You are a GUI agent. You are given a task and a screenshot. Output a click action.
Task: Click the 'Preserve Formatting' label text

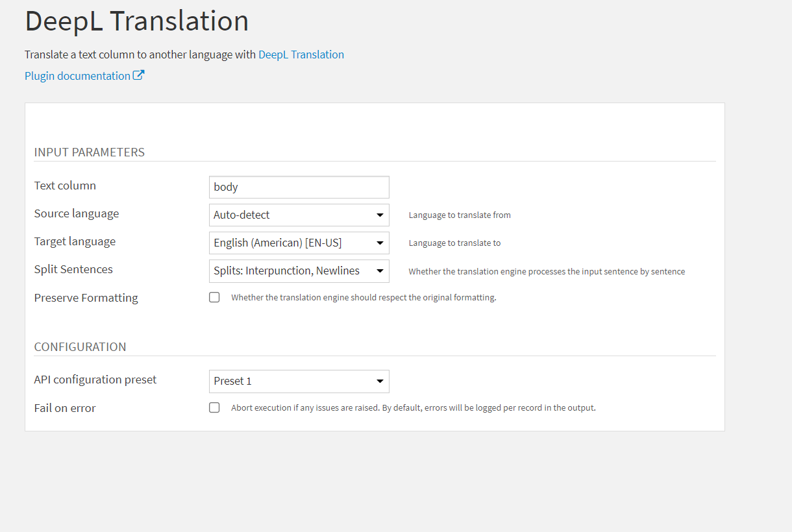pyautogui.click(x=86, y=298)
